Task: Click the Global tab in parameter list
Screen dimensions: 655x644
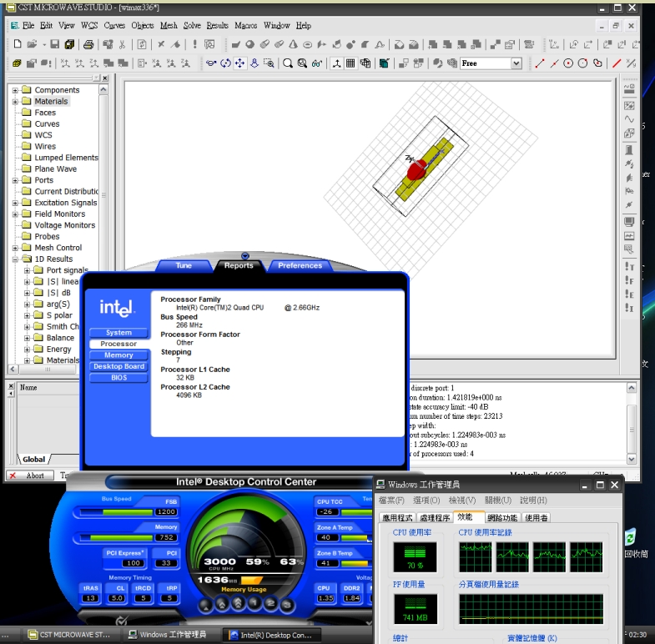Action: tap(34, 460)
